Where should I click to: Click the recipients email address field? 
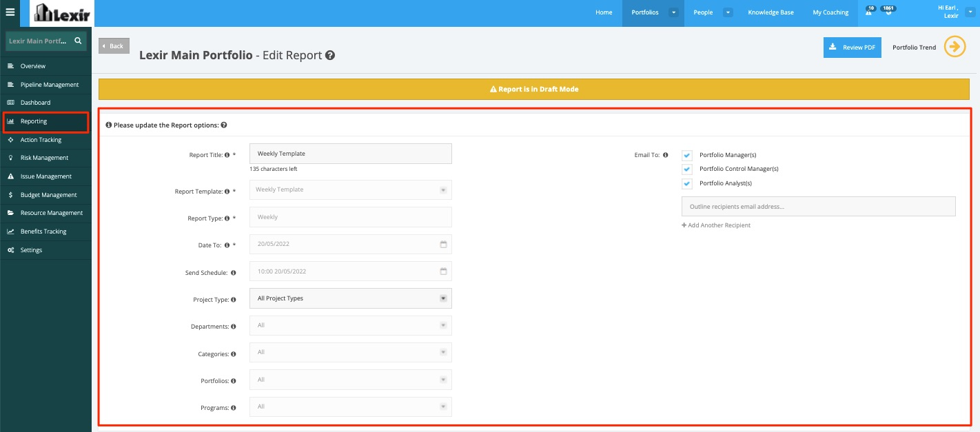click(819, 207)
